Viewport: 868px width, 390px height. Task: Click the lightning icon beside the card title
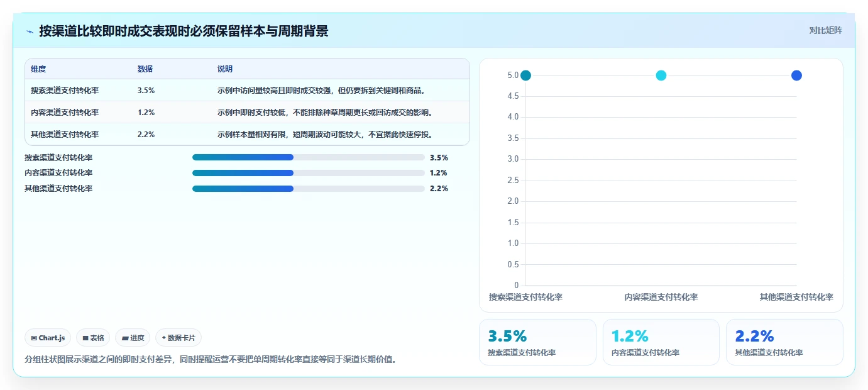point(30,31)
